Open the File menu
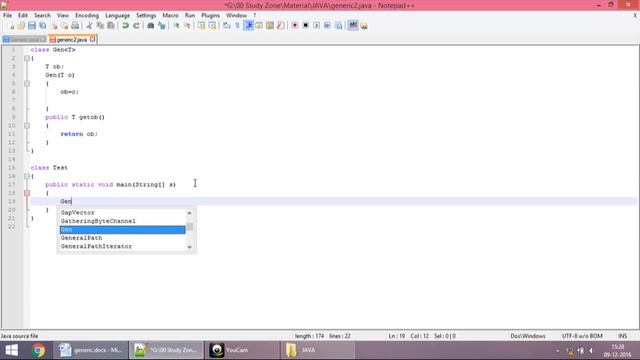Viewport: 640px width, 360px height. [7, 16]
